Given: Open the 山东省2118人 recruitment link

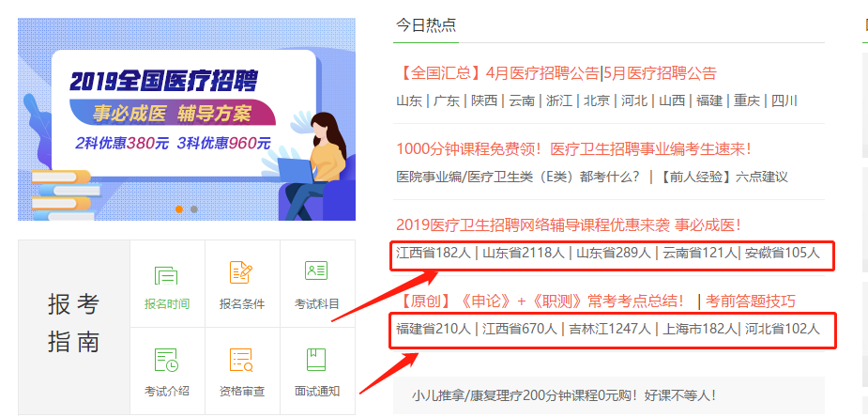Looking at the screenshot, I should 523,253.
